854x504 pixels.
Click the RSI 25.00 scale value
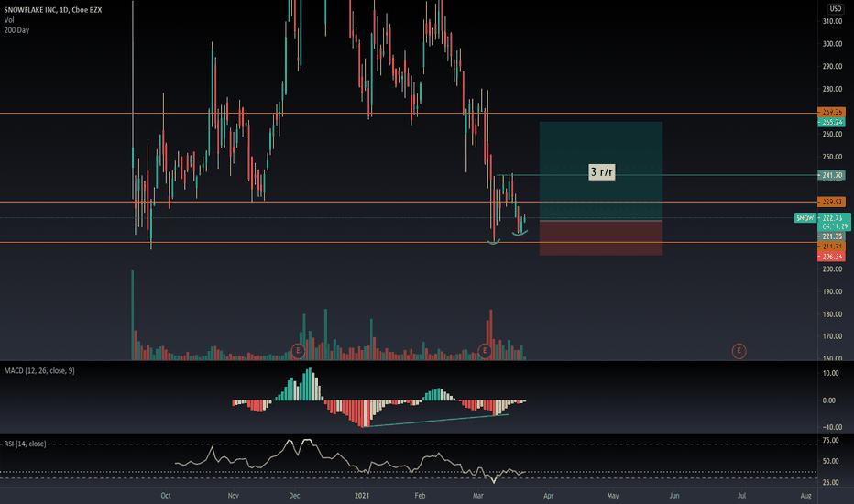pyautogui.click(x=830, y=482)
